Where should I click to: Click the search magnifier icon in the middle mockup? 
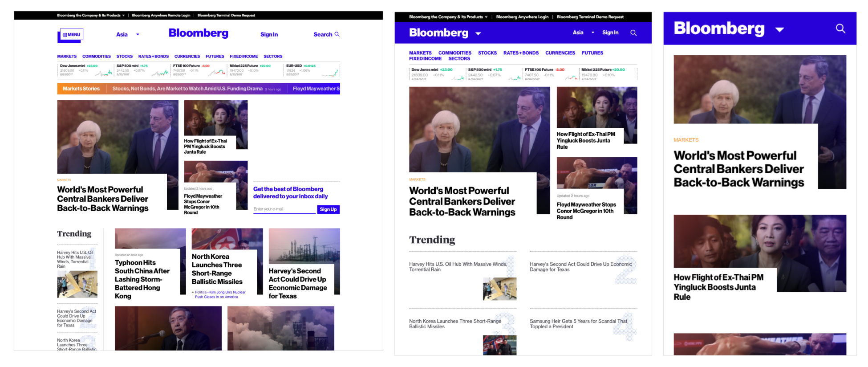coord(633,33)
